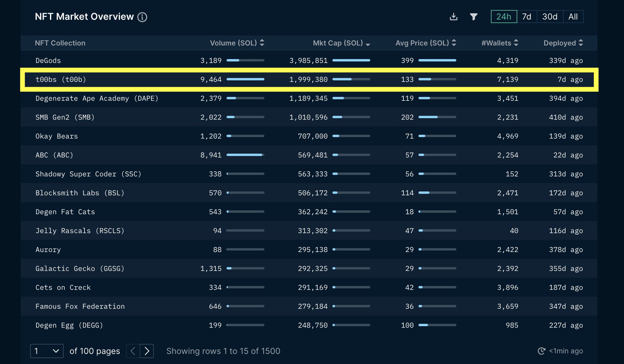This screenshot has width=624, height=364.
Task: Switch time range to 7d
Action: [526, 17]
